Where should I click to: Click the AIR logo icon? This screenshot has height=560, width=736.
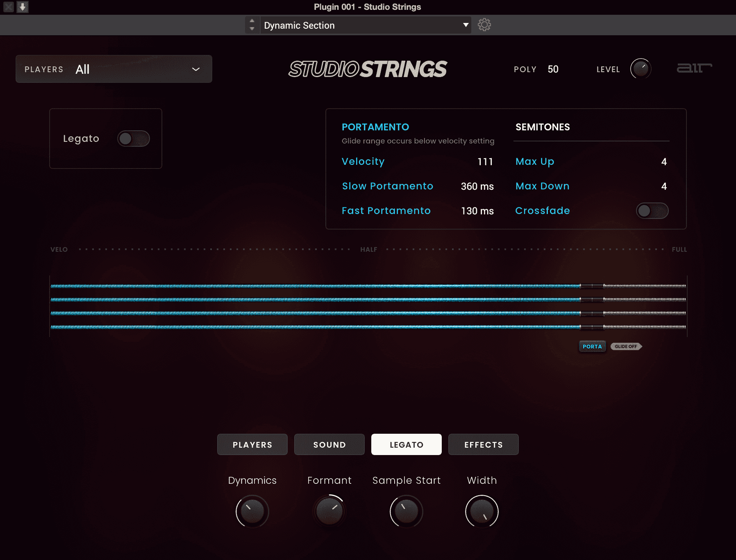point(694,68)
